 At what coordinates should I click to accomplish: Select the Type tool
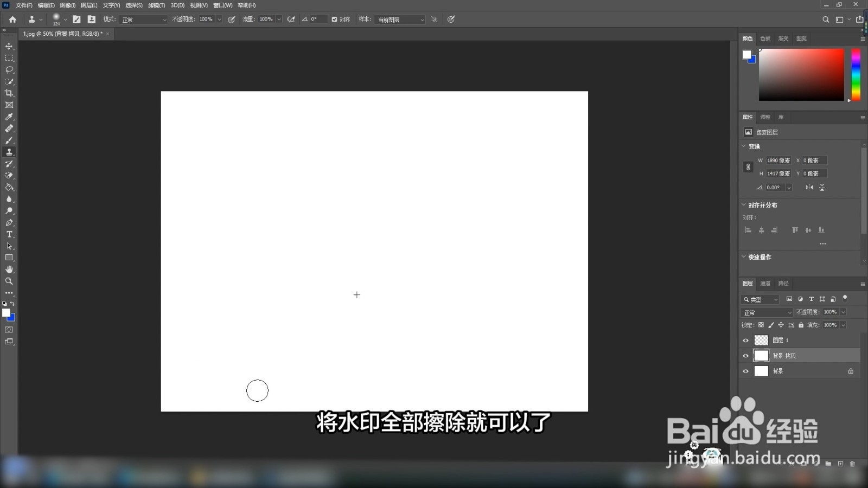point(9,234)
